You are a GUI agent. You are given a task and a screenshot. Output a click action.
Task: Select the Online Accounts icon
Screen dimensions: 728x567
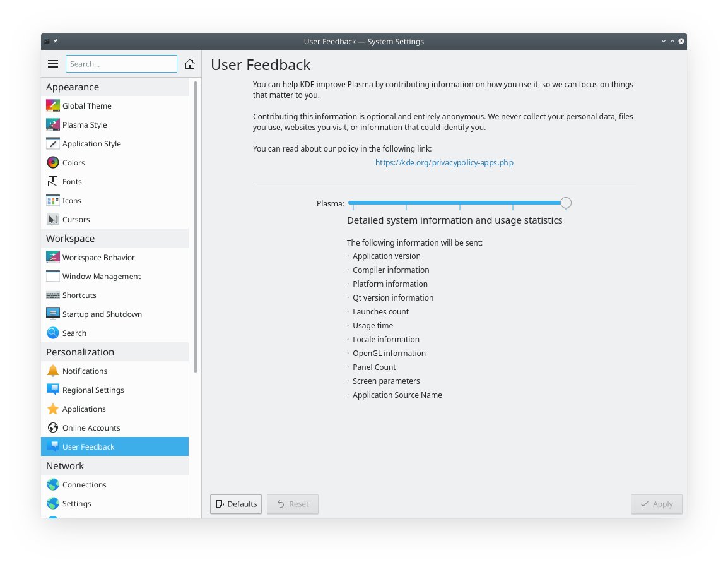point(53,427)
